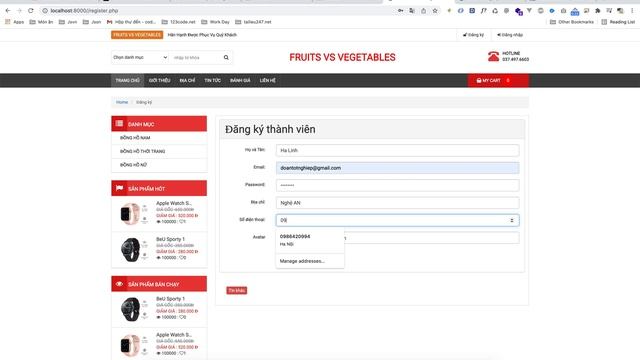Expand the Chọn danh mục category dropdown
Screen dimensions: 640x360
tap(140, 58)
